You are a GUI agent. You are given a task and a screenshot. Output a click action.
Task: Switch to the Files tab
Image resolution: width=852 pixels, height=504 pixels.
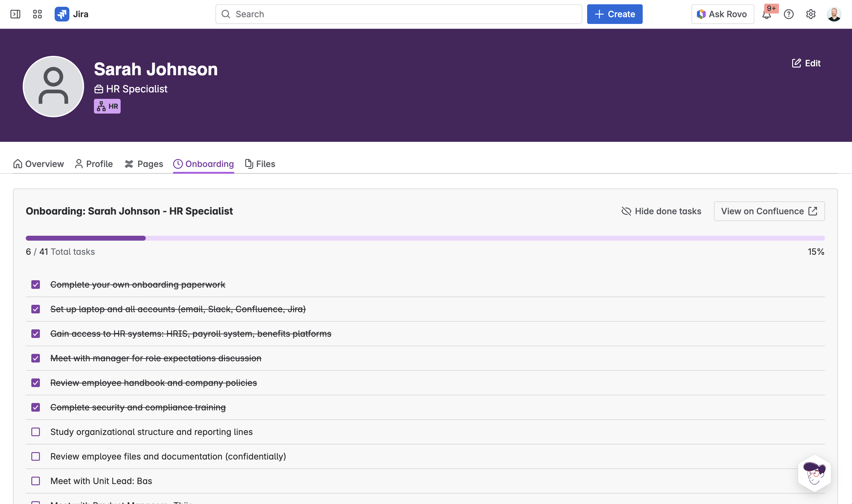(x=260, y=164)
